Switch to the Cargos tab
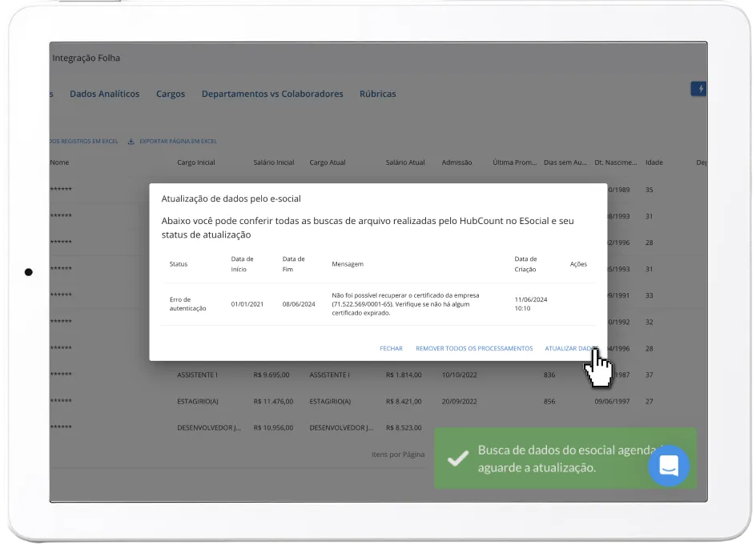Image resolution: width=756 pixels, height=545 pixels. pyautogui.click(x=171, y=94)
